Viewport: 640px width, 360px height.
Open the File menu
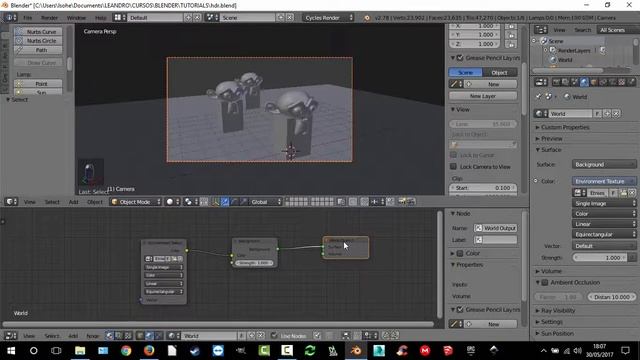(27, 18)
